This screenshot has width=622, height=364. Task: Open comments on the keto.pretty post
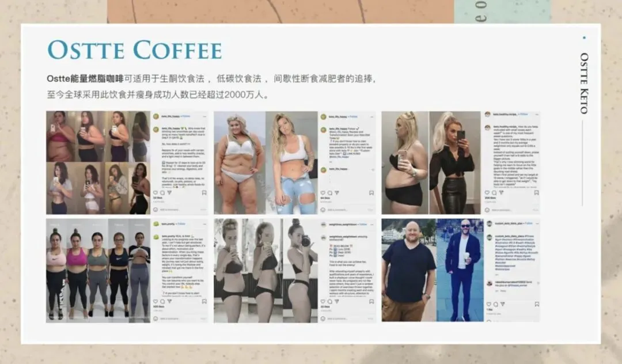[162, 301]
